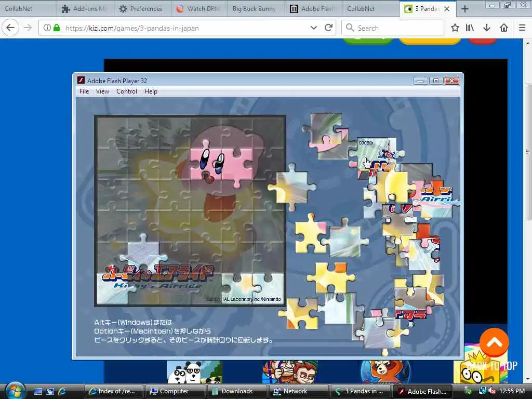This screenshot has height=399, width=532.
Task: Open the Firefox Library icon
Action: tap(470, 28)
